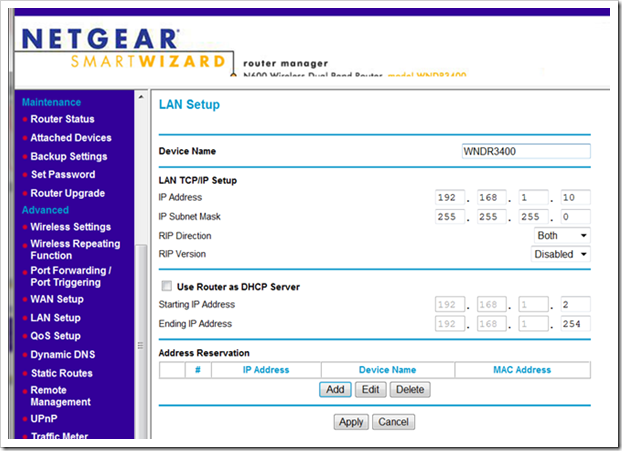This screenshot has height=451, width=622.
Task: Click IP Address first octet field 192
Action: click(450, 198)
